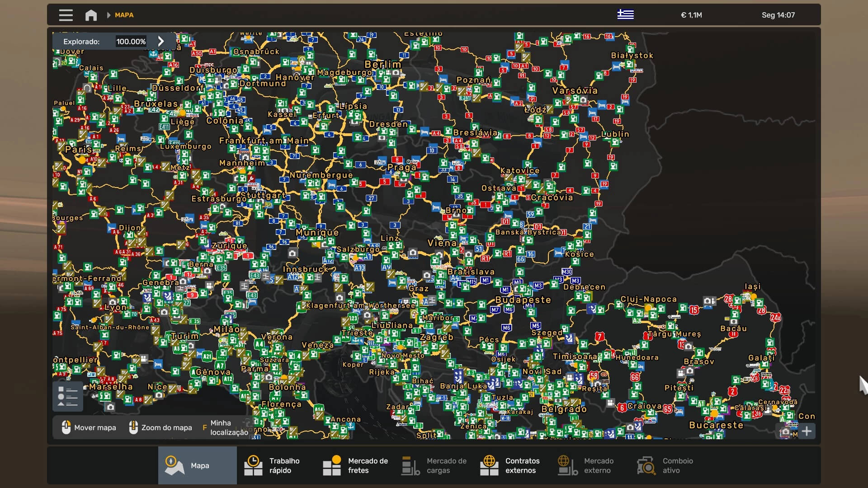Click the Minha localização button
The width and height of the screenshot is (868, 488).
click(225, 427)
